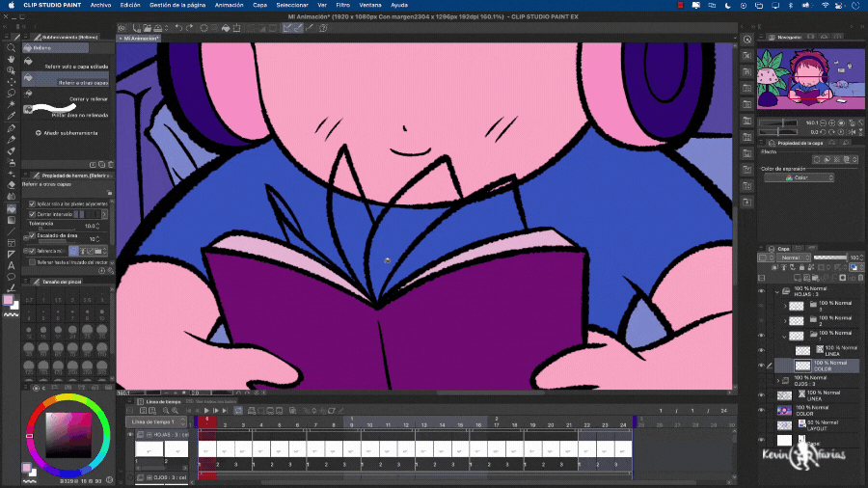
Task: Click the Undo arrow in command bar
Action: click(178, 28)
